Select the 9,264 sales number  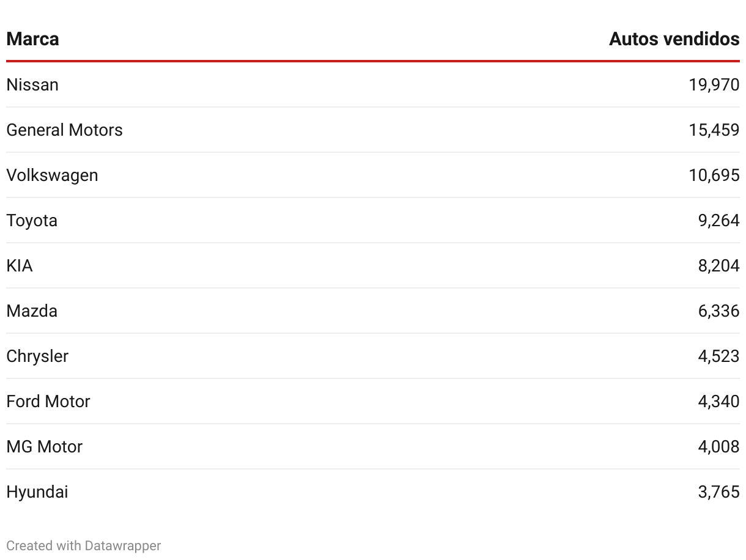pos(718,221)
